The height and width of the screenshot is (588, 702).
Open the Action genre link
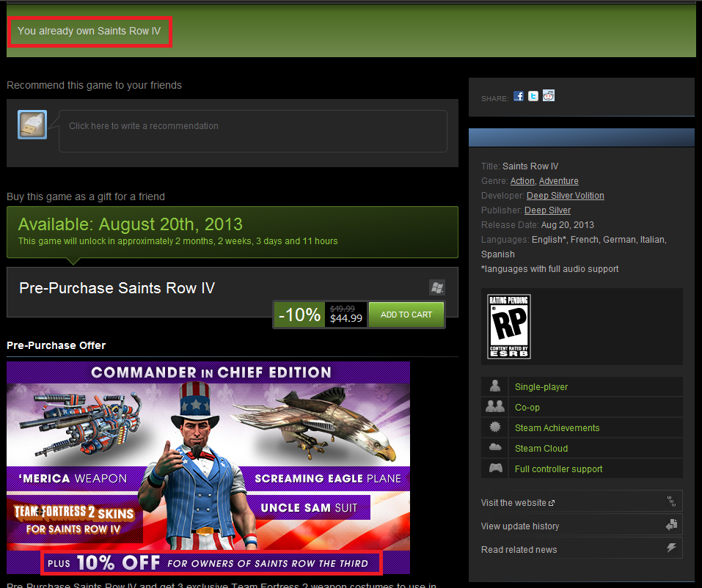pos(522,181)
